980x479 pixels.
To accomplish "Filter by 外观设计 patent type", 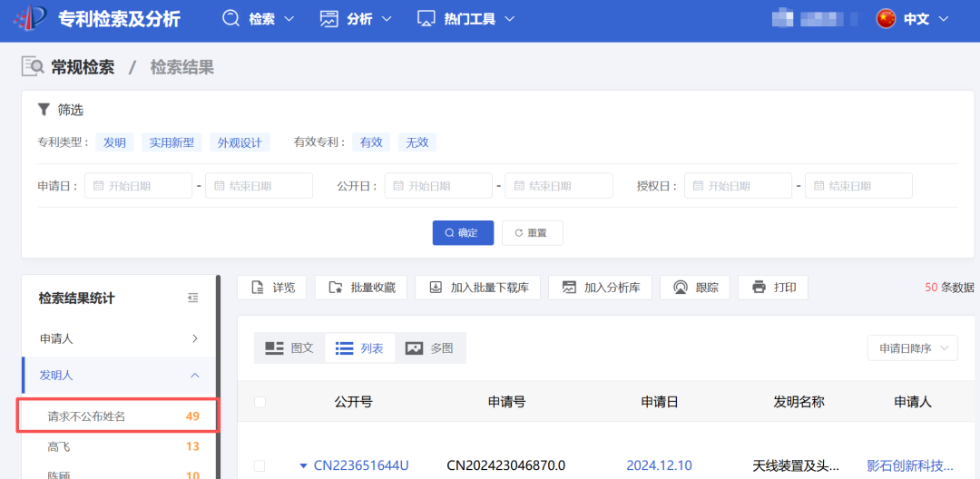I will [x=240, y=142].
